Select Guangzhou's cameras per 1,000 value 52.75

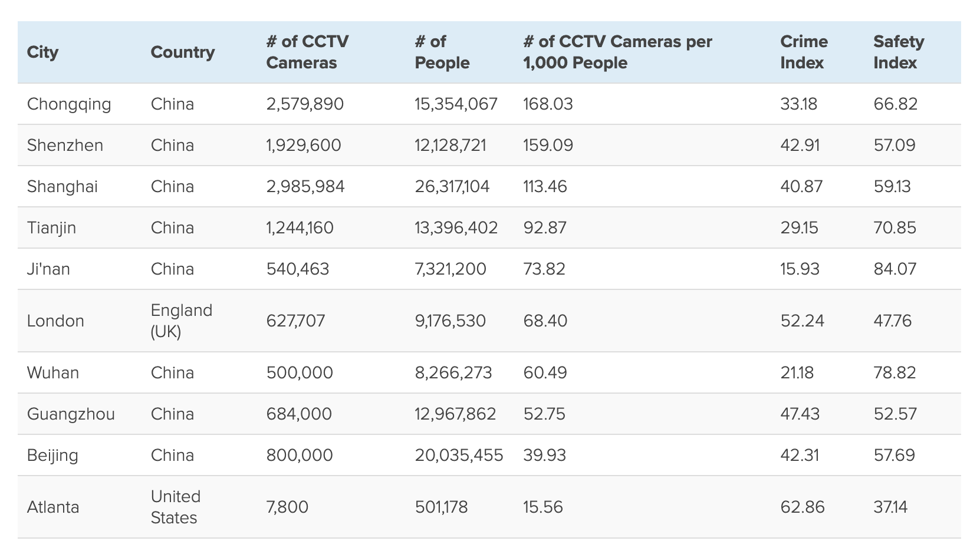coord(544,414)
